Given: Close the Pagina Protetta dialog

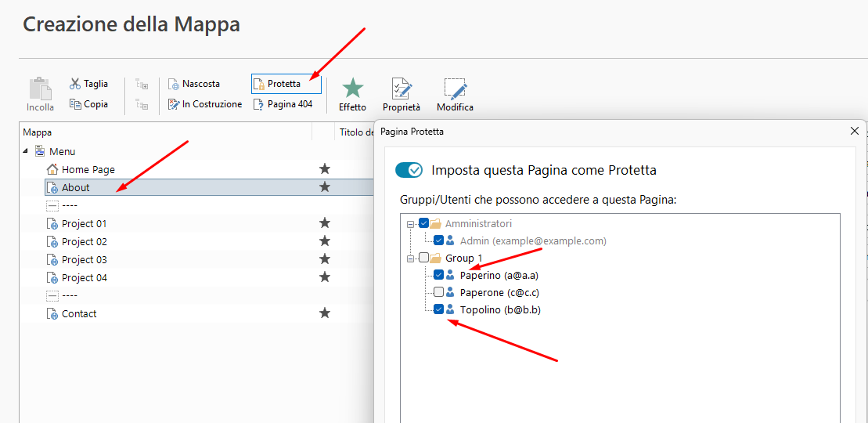Looking at the screenshot, I should coord(855,132).
